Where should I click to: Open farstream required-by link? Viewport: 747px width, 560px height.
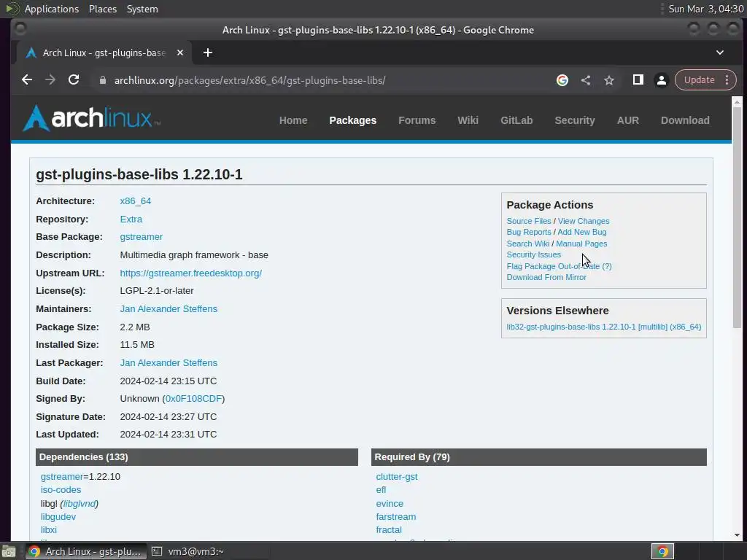(396, 517)
